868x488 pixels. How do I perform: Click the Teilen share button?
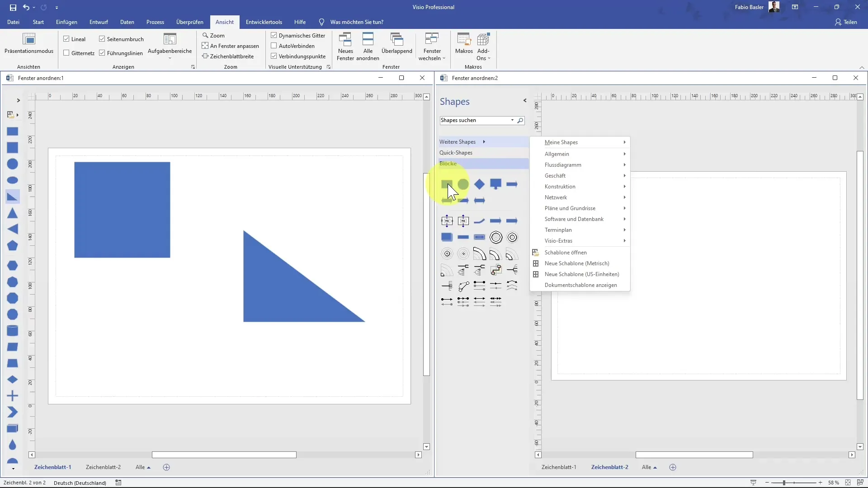click(846, 22)
